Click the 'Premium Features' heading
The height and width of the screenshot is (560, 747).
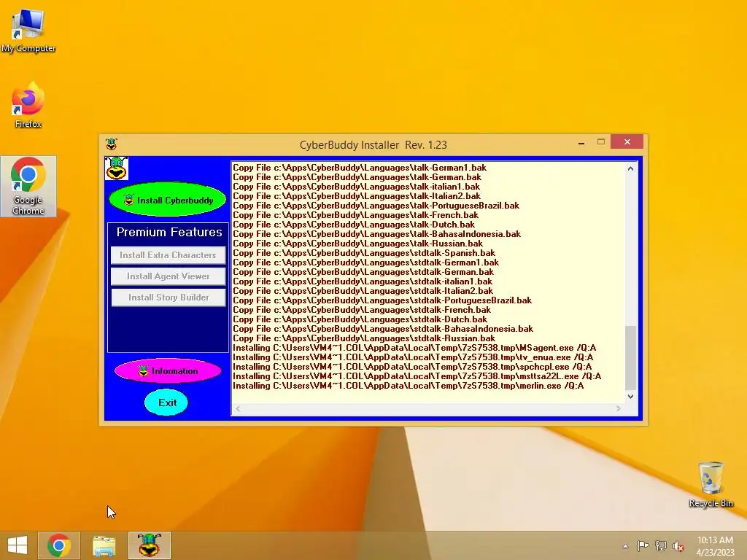(x=169, y=232)
